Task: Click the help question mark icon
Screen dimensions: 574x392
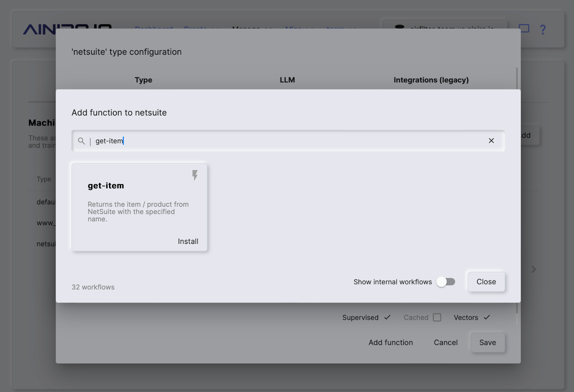Action: click(x=543, y=29)
